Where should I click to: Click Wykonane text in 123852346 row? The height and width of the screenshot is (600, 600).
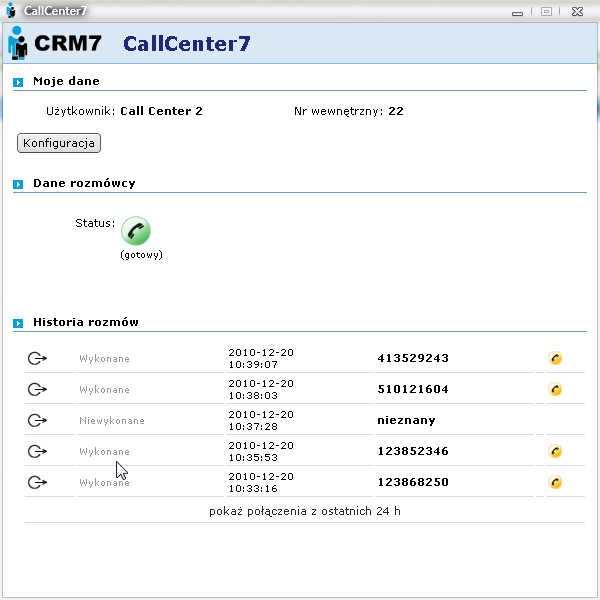point(104,452)
